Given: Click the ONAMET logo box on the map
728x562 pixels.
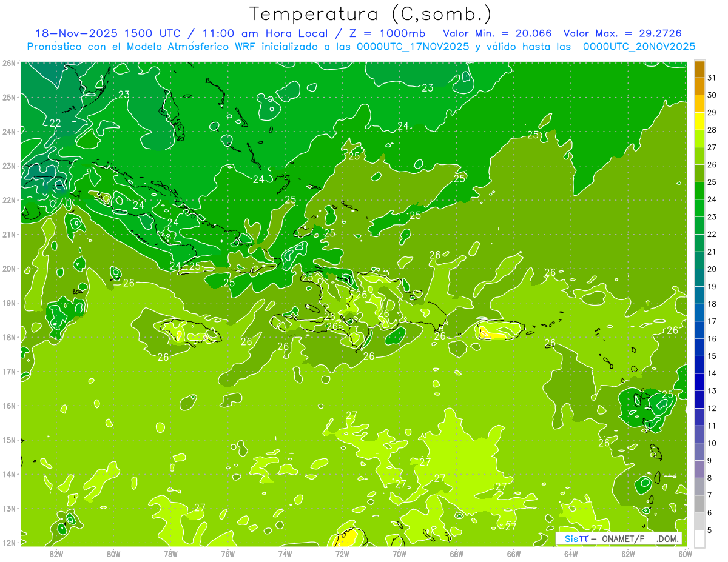Looking at the screenshot, I should click(x=619, y=538).
